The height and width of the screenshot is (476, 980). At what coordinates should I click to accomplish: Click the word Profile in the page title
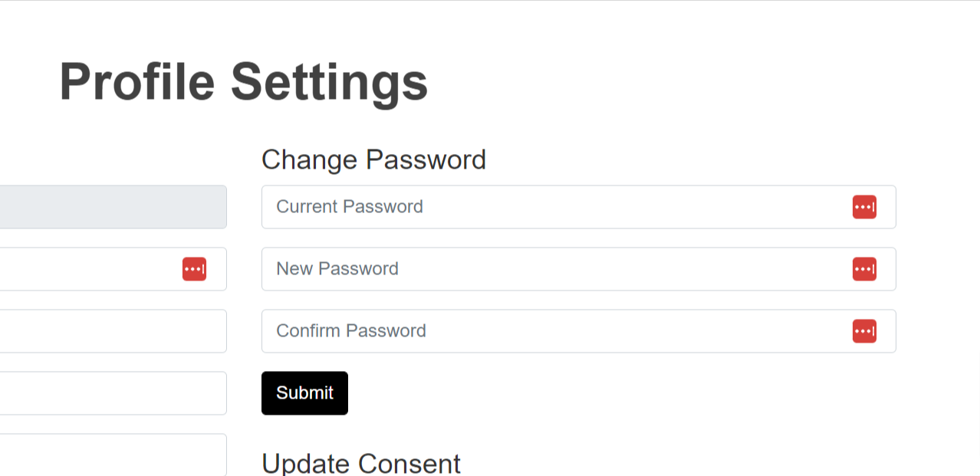[137, 81]
